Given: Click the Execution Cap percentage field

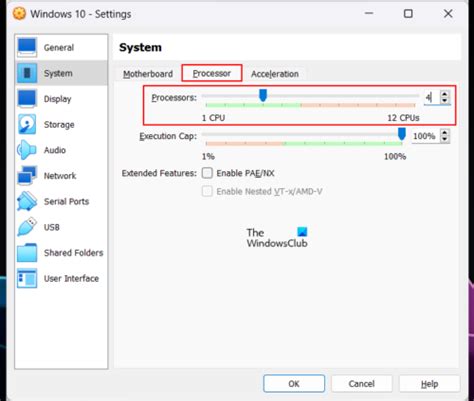Looking at the screenshot, I should [x=426, y=136].
